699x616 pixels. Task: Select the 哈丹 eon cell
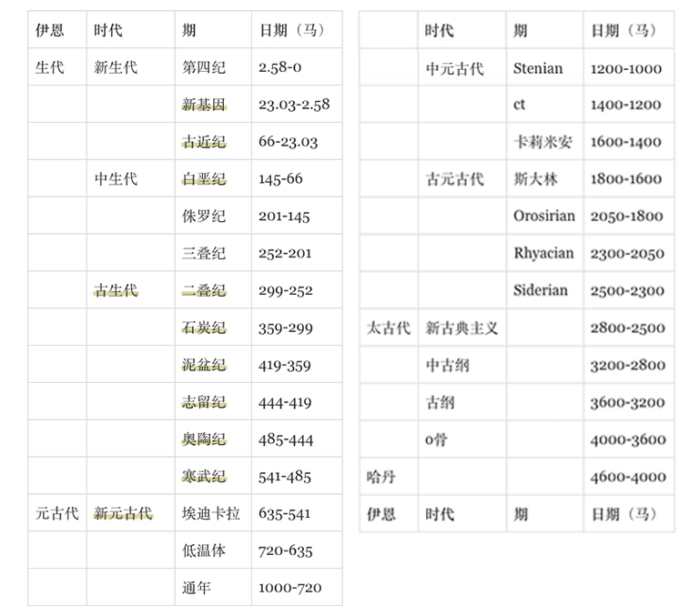(x=380, y=477)
